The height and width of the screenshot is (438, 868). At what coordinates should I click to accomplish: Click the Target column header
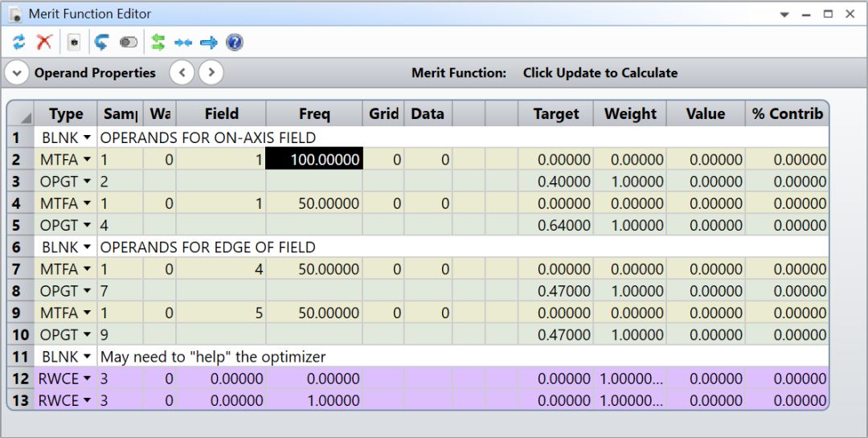click(x=555, y=114)
